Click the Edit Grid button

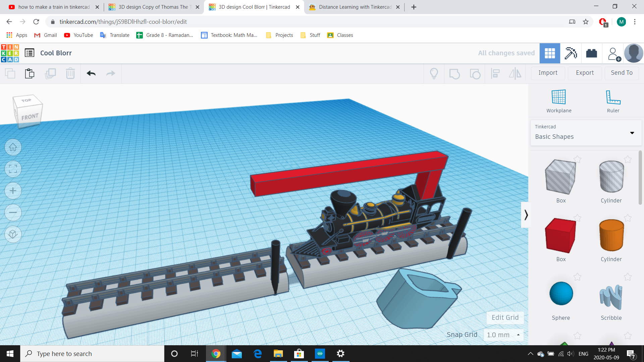505,317
